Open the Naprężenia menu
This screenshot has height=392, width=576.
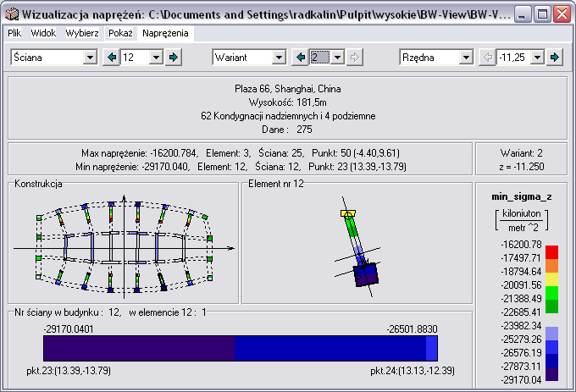pyautogui.click(x=165, y=33)
